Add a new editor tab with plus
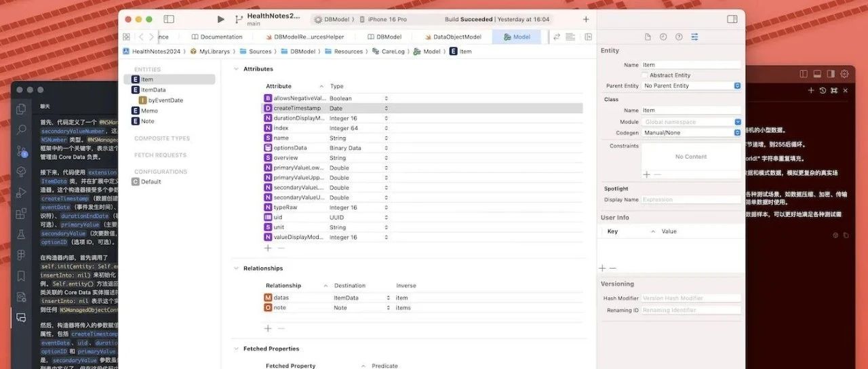The height and width of the screenshot is (369, 868). 586,20
